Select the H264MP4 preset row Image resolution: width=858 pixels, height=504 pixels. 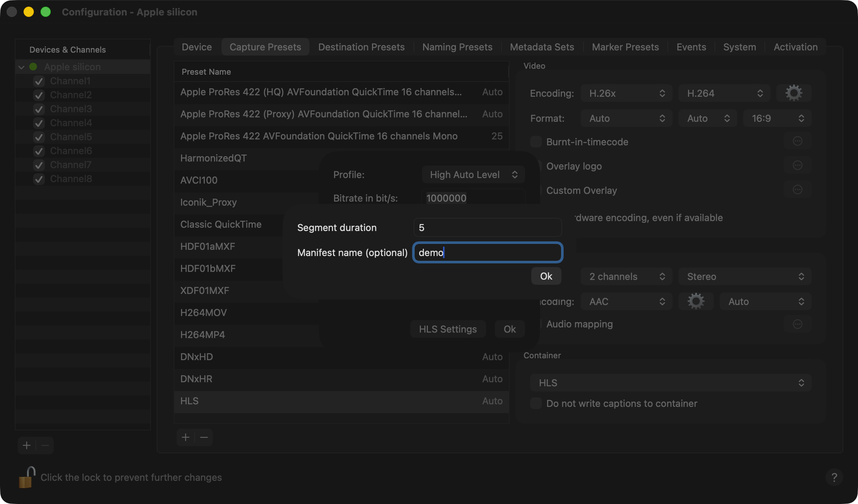[x=247, y=335]
